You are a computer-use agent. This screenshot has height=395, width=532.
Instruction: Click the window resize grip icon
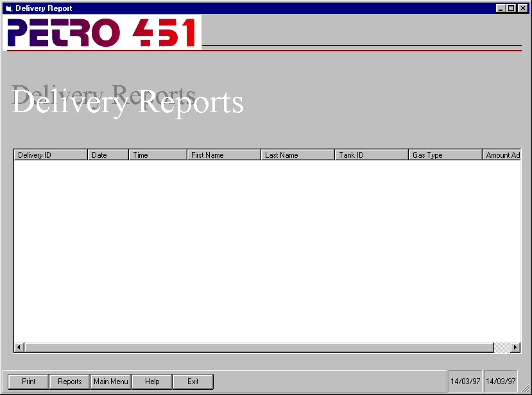pos(526,388)
